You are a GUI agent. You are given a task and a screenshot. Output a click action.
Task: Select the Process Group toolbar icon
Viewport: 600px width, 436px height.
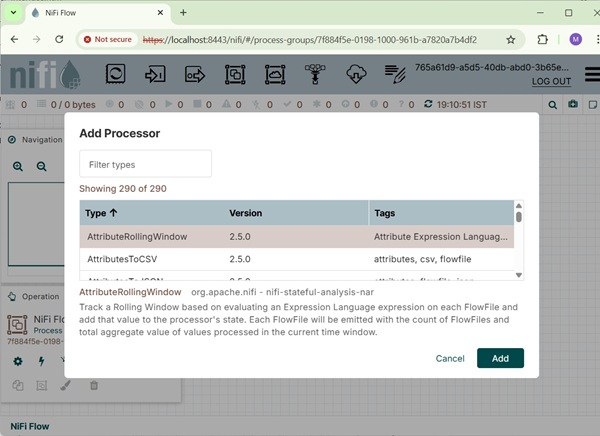[235, 75]
